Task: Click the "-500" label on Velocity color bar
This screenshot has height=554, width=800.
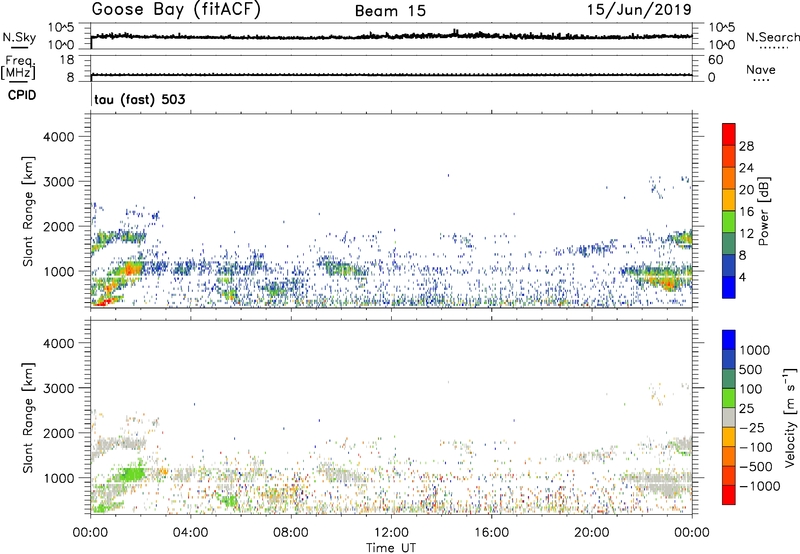Action: coord(755,466)
